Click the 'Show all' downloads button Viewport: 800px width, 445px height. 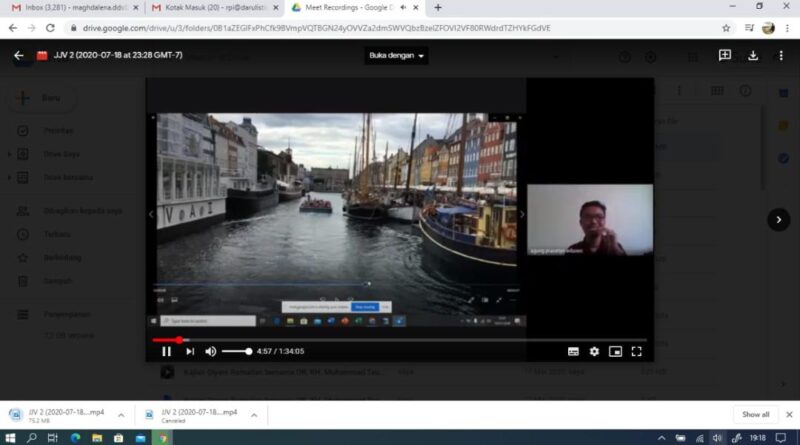pos(755,414)
